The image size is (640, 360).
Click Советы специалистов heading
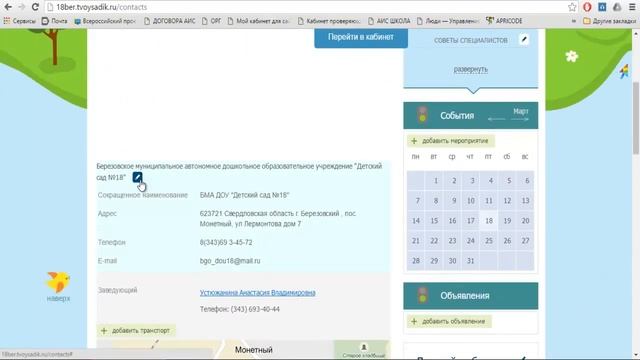[x=471, y=40]
